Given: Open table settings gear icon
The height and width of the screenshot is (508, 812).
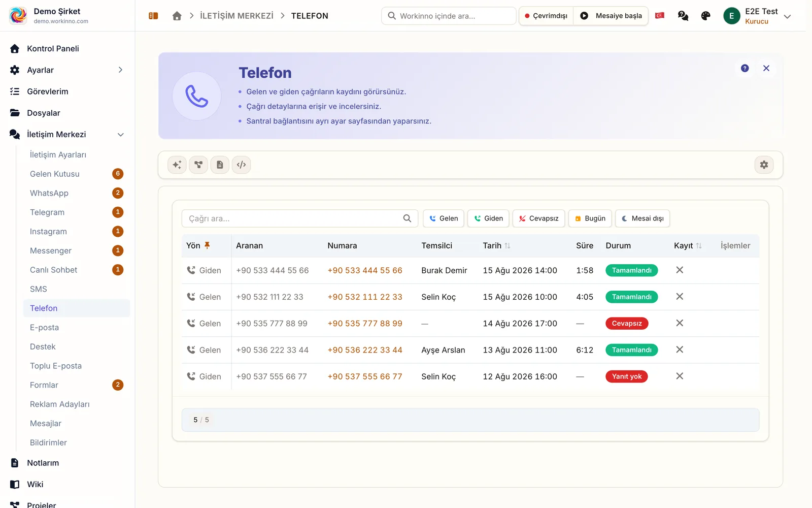Looking at the screenshot, I should [764, 165].
